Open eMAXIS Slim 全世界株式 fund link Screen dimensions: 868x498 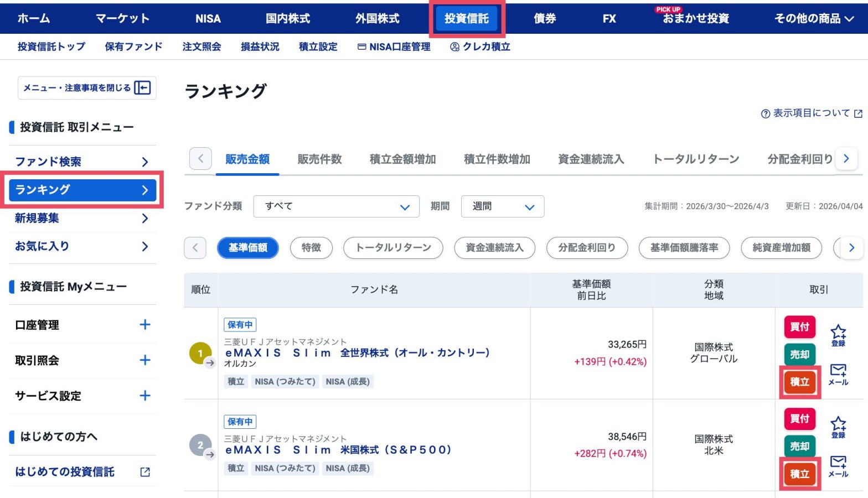pos(357,352)
